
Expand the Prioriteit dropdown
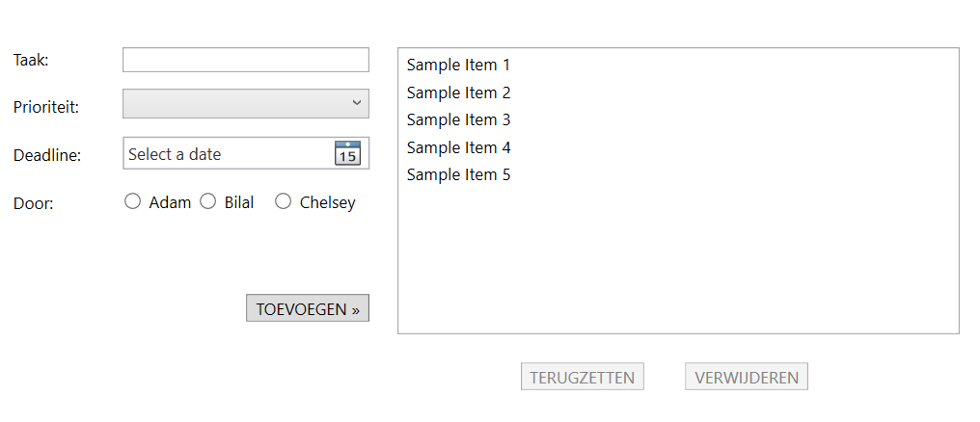point(246,103)
